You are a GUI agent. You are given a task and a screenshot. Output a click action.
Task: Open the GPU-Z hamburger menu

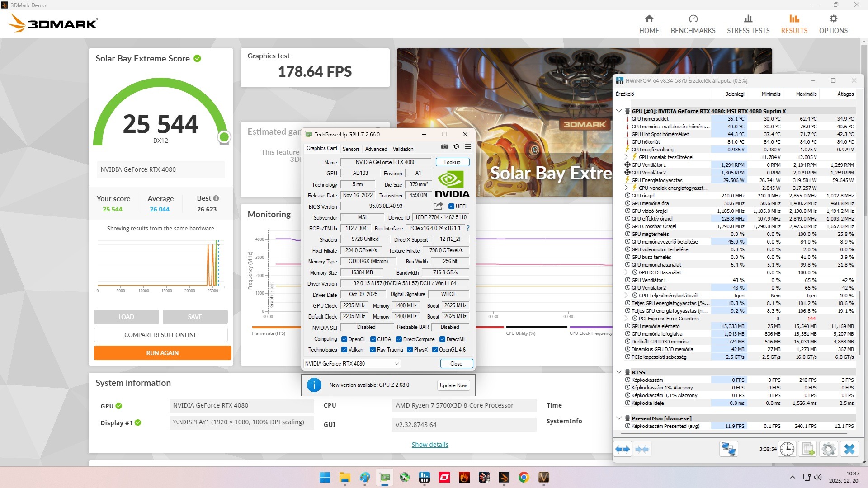(x=468, y=146)
